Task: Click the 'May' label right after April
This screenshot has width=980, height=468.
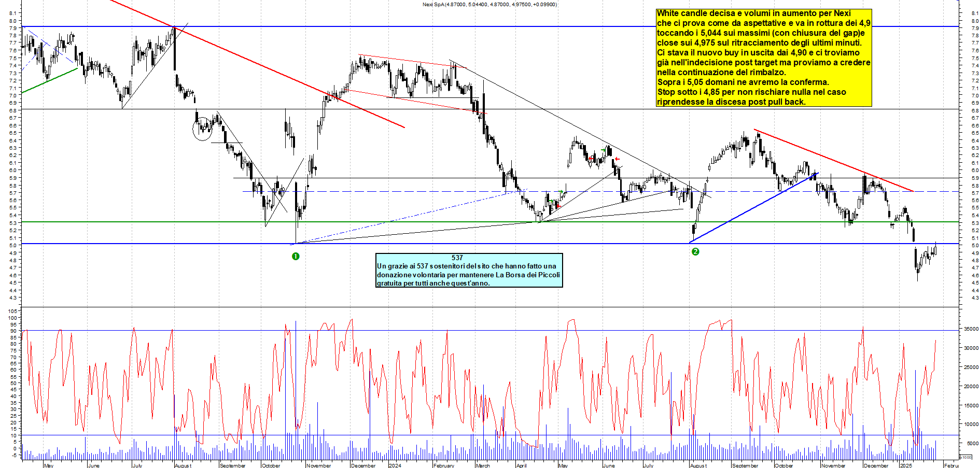Action: point(563,465)
